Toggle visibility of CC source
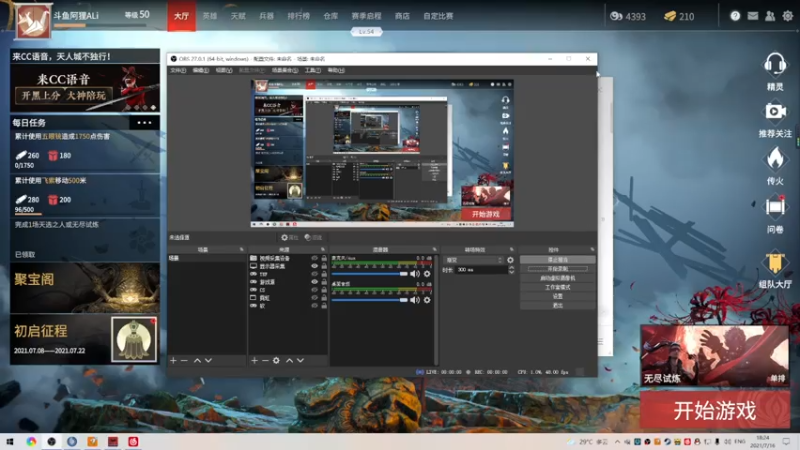 point(314,289)
